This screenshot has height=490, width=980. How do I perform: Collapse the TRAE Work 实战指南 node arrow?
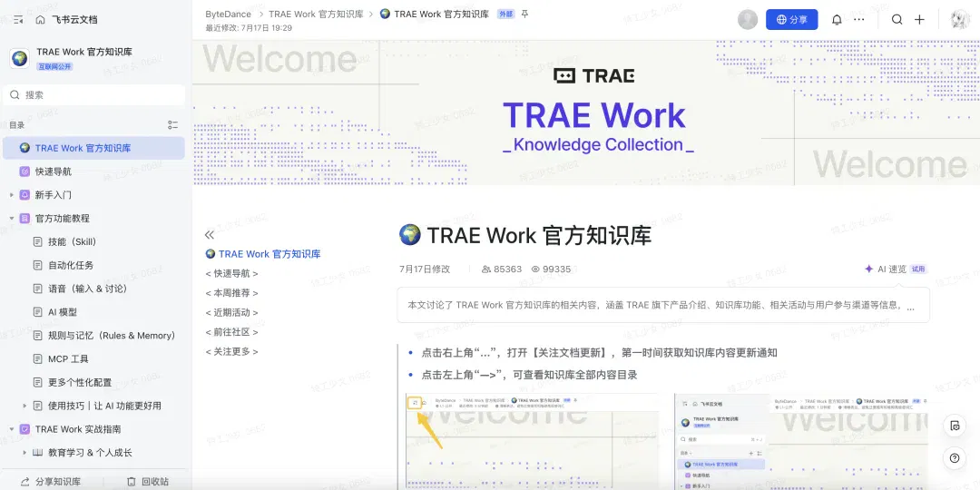(x=11, y=429)
